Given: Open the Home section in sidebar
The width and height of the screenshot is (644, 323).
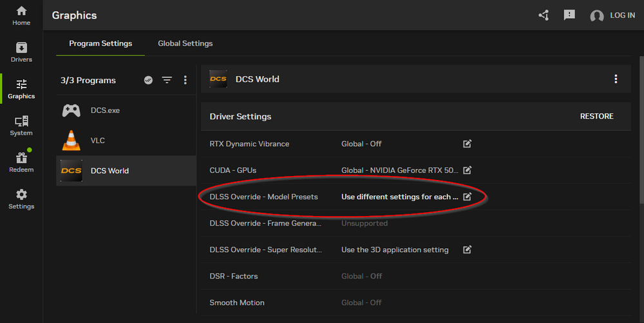Looking at the screenshot, I should 21,15.
